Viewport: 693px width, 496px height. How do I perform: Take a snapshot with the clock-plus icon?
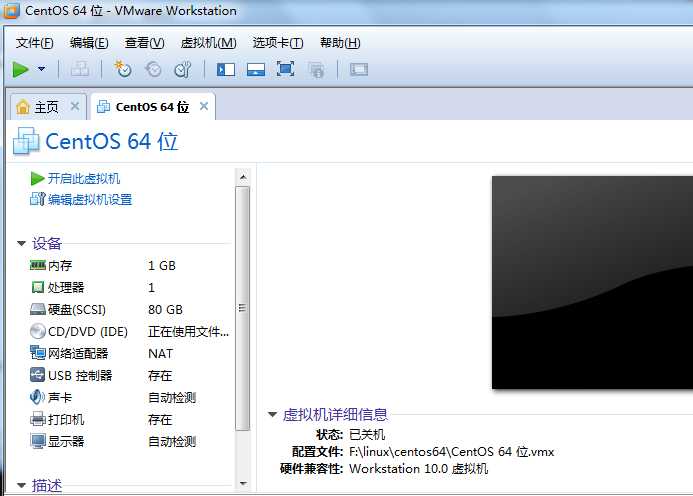(122, 69)
